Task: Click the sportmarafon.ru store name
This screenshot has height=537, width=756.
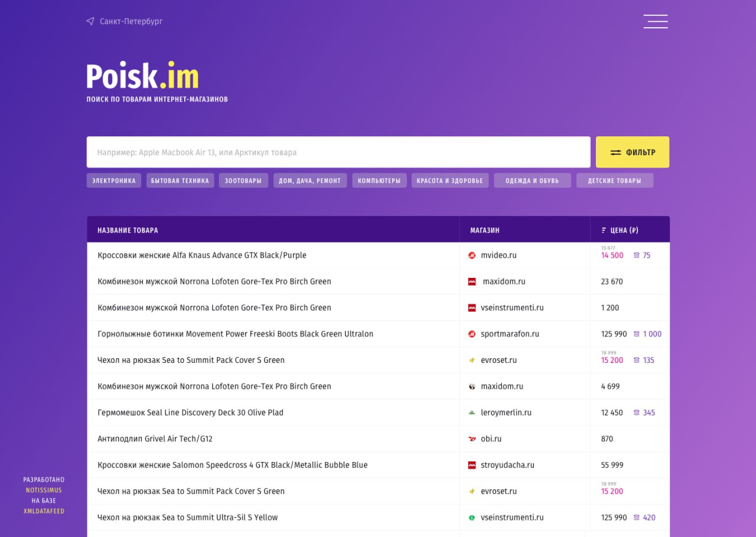Action: [510, 334]
